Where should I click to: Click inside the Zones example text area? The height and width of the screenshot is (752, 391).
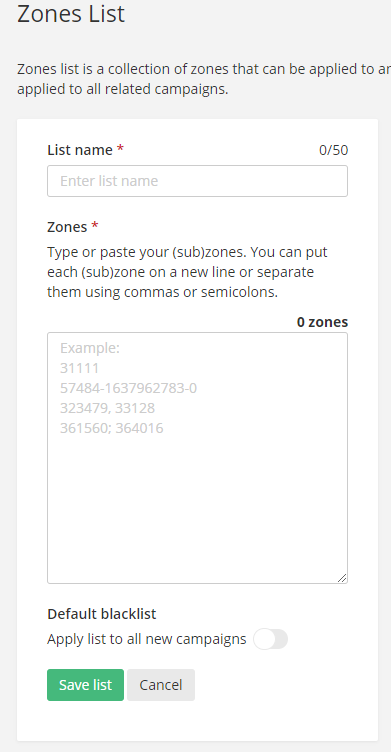[x=197, y=458]
